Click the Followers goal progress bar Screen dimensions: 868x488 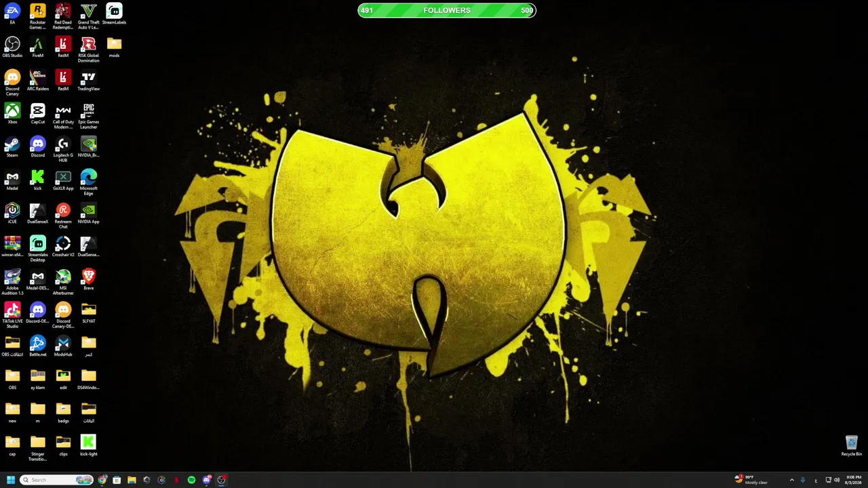(447, 10)
